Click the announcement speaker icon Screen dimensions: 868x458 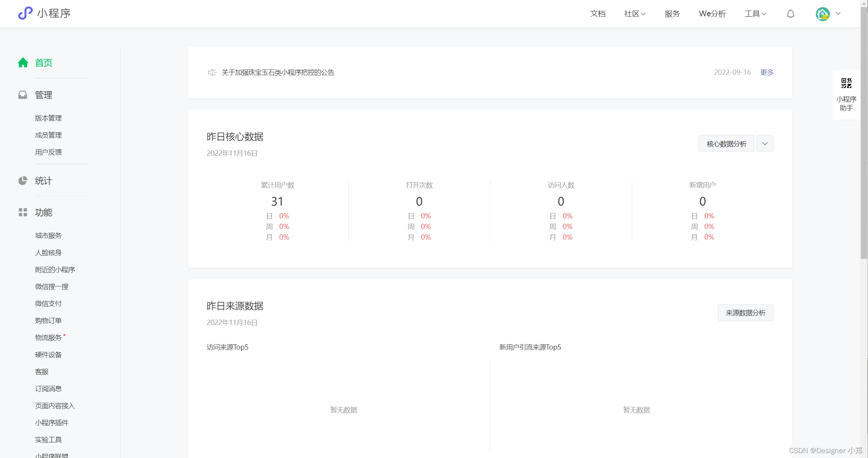pyautogui.click(x=212, y=72)
